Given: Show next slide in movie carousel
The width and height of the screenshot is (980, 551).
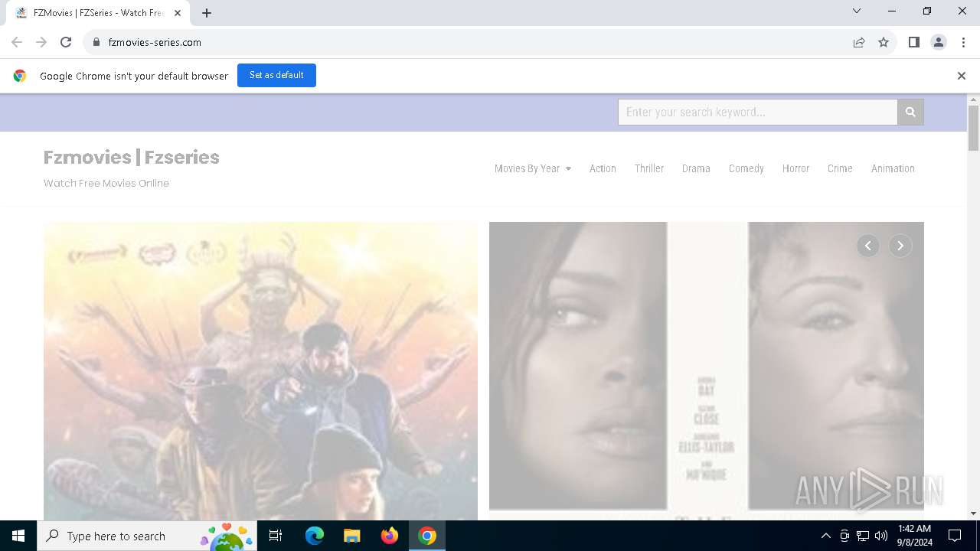Looking at the screenshot, I should tap(900, 246).
